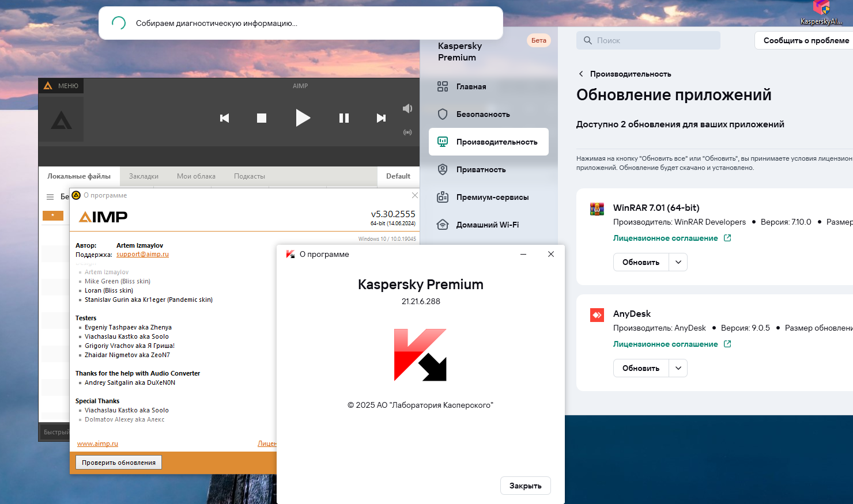The image size is (853, 504).
Task: Click AIMP logo in about dialog
Action: point(103,217)
